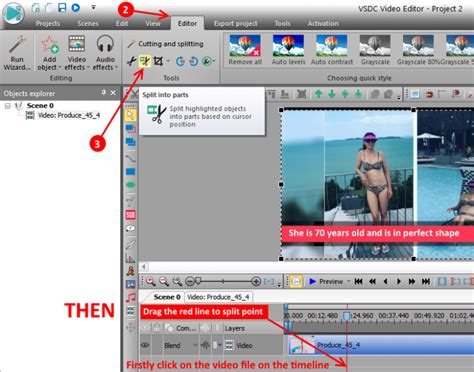Click the green wrench tools icon

207,61
